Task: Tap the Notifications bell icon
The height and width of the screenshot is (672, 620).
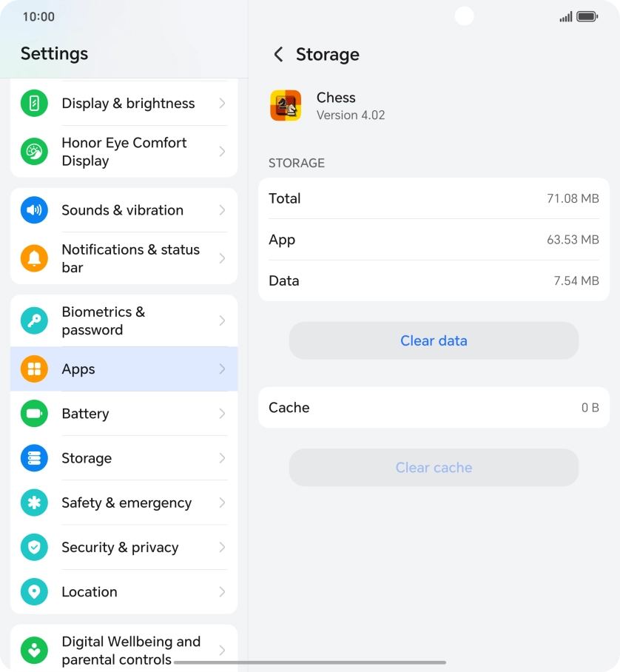Action: click(x=34, y=258)
